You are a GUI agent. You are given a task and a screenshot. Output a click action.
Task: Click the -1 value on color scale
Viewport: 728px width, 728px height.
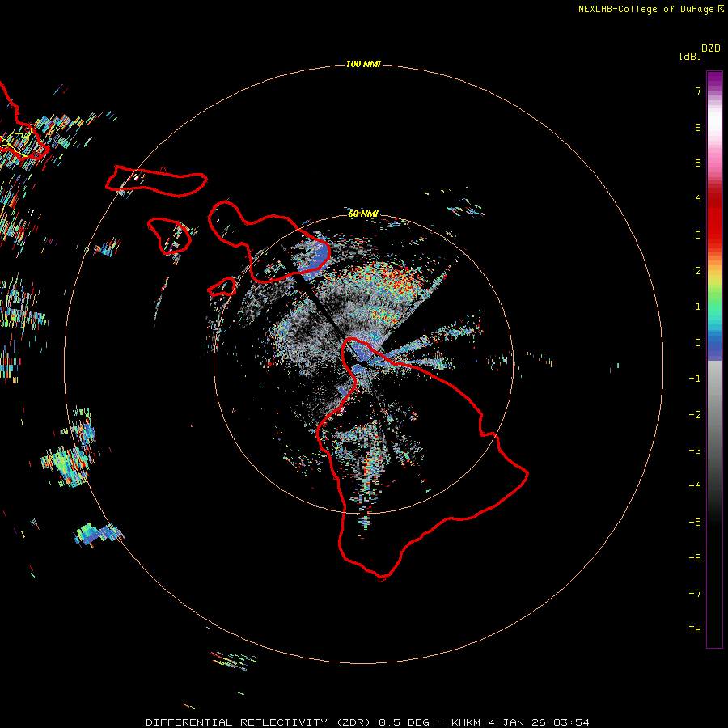coord(695,379)
